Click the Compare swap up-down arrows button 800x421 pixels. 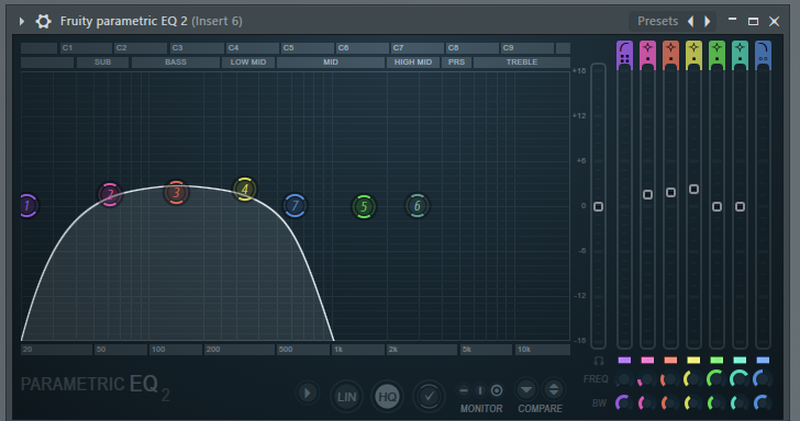pos(554,390)
